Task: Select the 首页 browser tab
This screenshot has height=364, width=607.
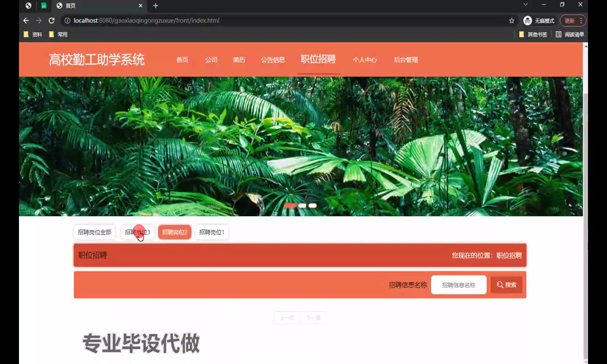Action: pos(99,5)
